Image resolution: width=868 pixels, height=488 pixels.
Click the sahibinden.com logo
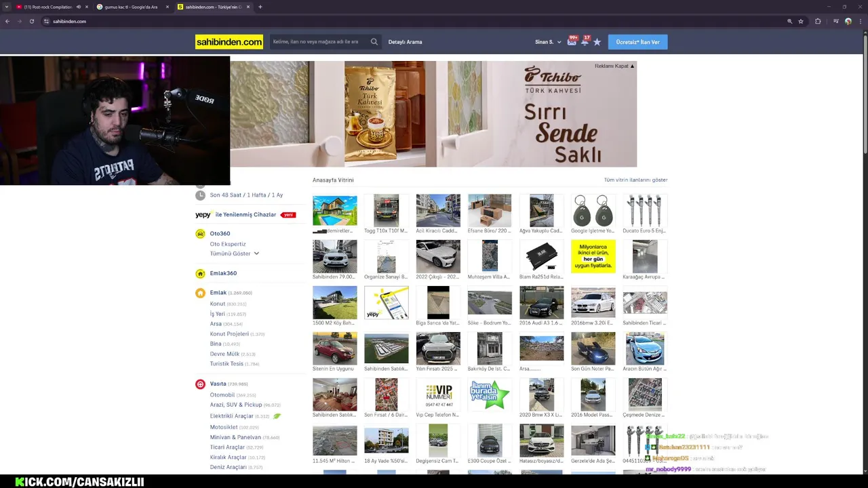pyautogui.click(x=229, y=42)
